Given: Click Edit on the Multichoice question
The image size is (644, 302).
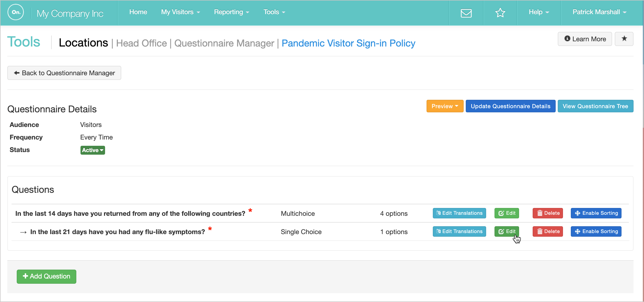Looking at the screenshot, I should [x=507, y=213].
